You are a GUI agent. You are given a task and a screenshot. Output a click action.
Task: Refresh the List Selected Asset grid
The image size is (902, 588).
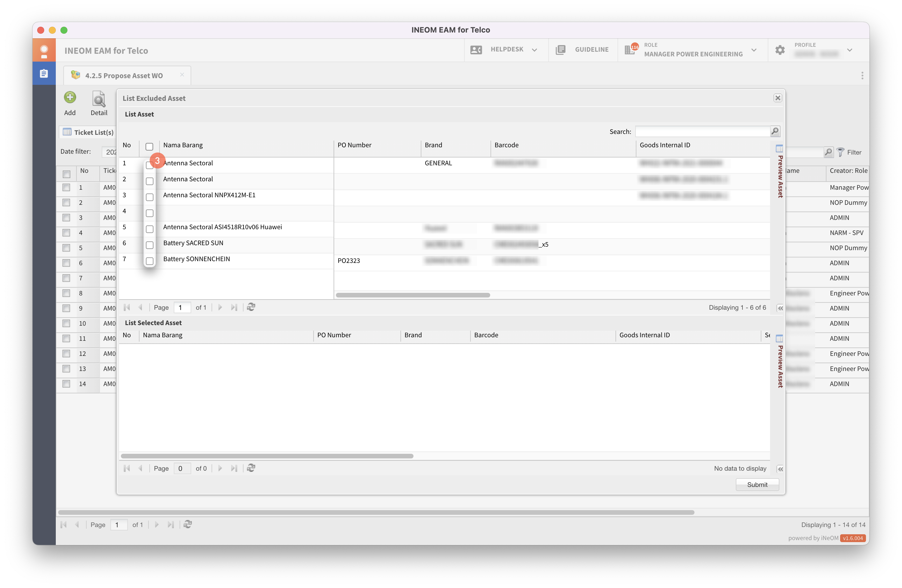click(x=251, y=468)
